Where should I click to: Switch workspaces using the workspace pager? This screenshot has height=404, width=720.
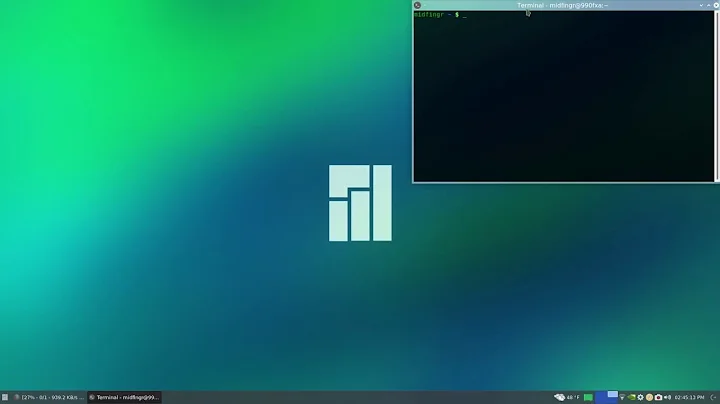607,397
